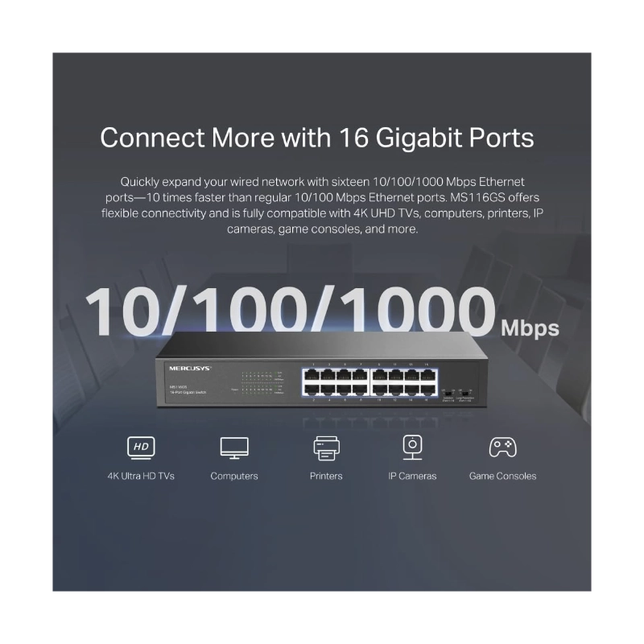Click the description paragraph about Ethernet ports
The image size is (644, 644).
(323, 205)
